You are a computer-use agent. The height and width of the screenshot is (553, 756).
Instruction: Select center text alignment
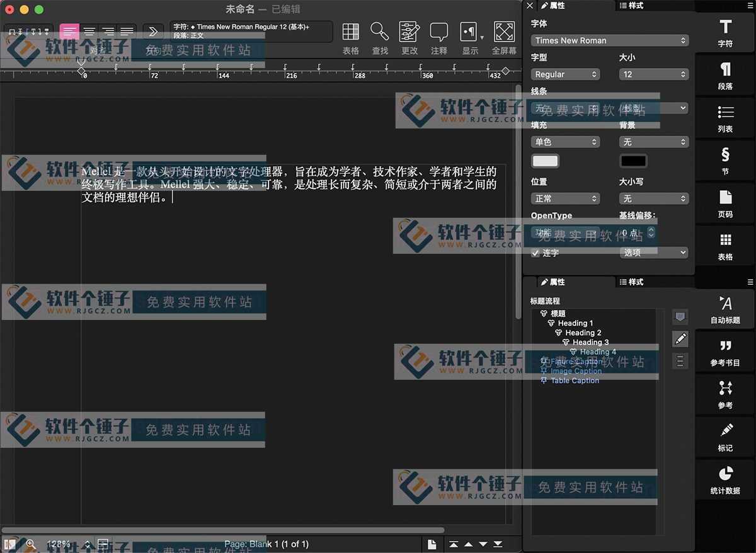pyautogui.click(x=89, y=31)
